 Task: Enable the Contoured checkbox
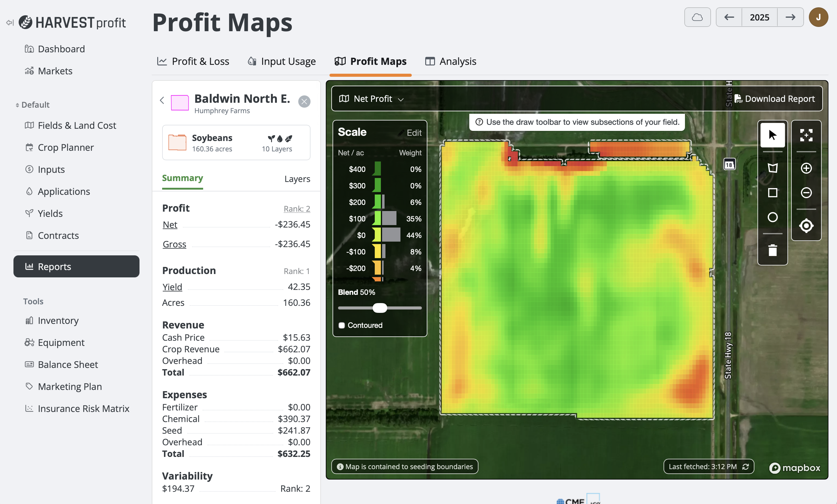click(341, 325)
